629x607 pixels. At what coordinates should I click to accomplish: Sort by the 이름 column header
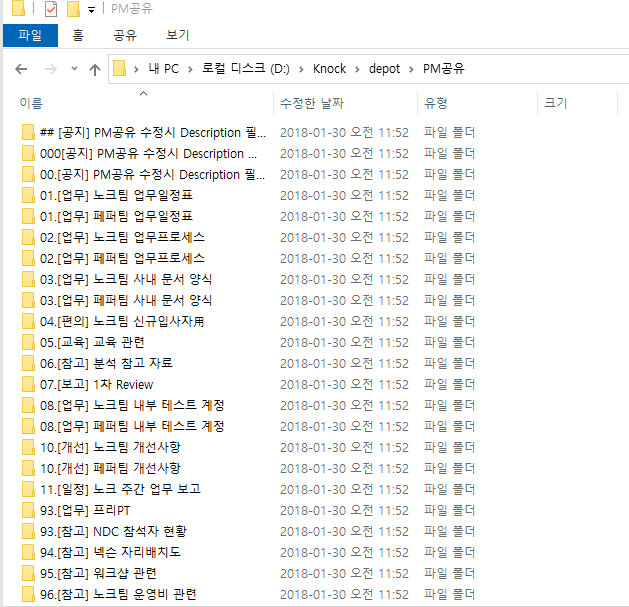32,103
